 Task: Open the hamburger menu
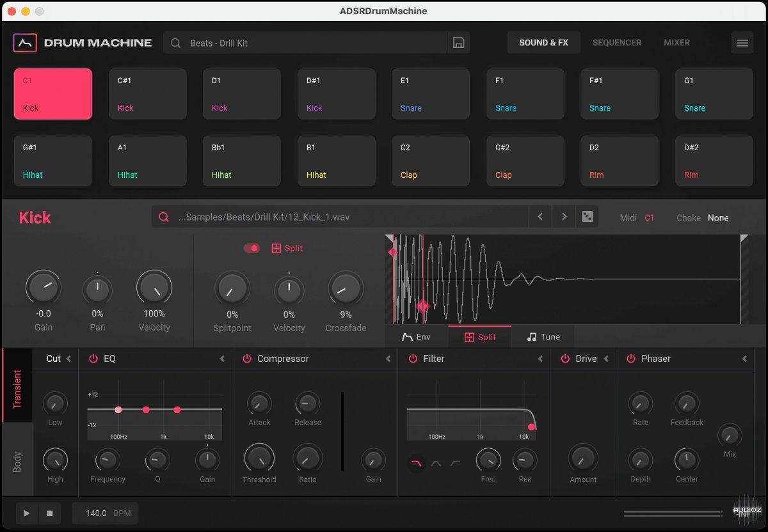pyautogui.click(x=742, y=43)
